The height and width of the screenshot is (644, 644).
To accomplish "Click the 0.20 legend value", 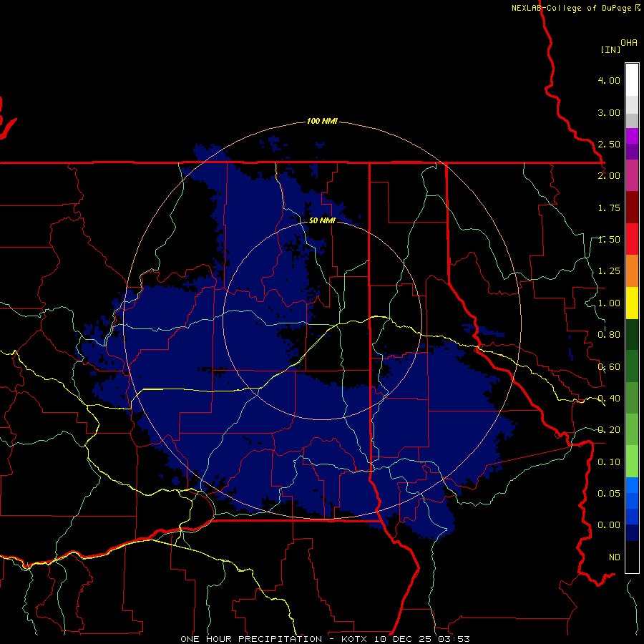I will (609, 430).
